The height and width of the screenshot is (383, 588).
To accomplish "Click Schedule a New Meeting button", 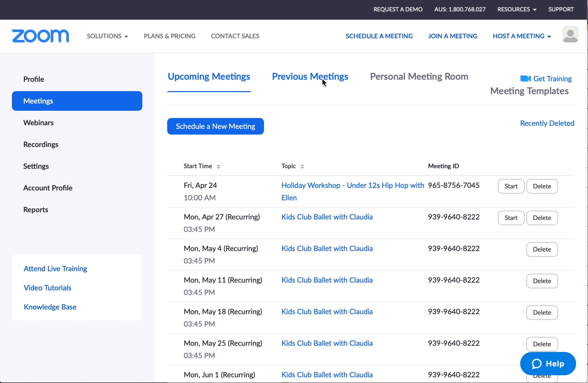I will (x=215, y=126).
